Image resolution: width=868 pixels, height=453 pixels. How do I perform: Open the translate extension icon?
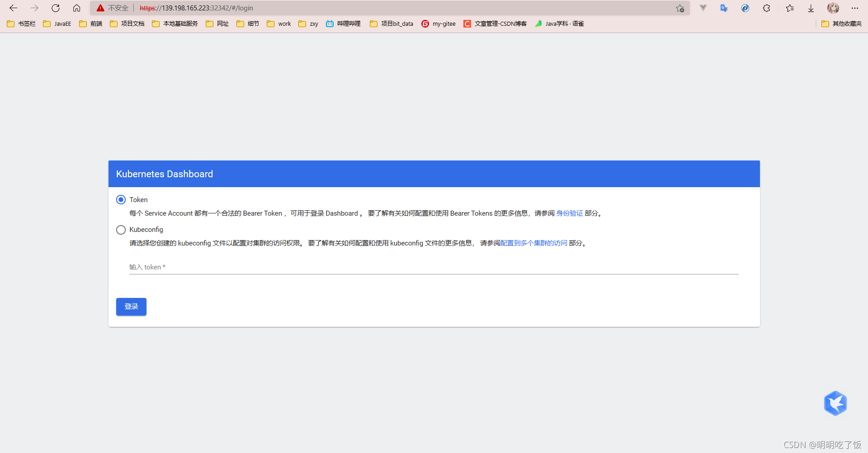tap(724, 8)
